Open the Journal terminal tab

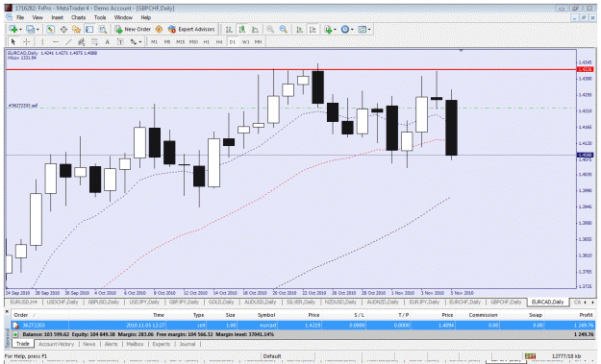(188, 344)
